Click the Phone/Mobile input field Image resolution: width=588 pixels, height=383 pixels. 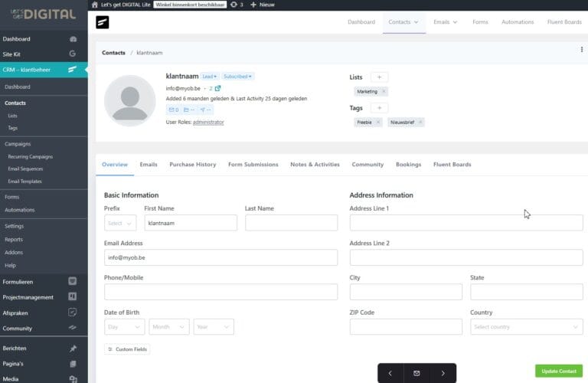(220, 292)
